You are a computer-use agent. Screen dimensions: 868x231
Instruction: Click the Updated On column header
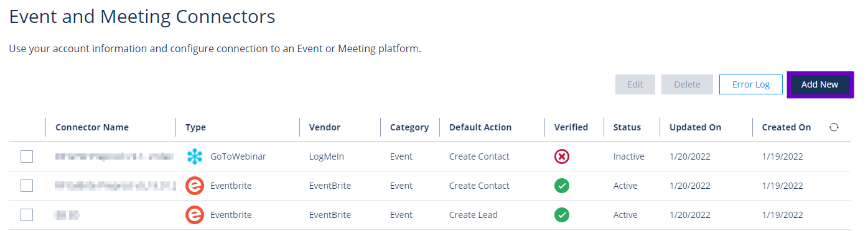coord(695,127)
